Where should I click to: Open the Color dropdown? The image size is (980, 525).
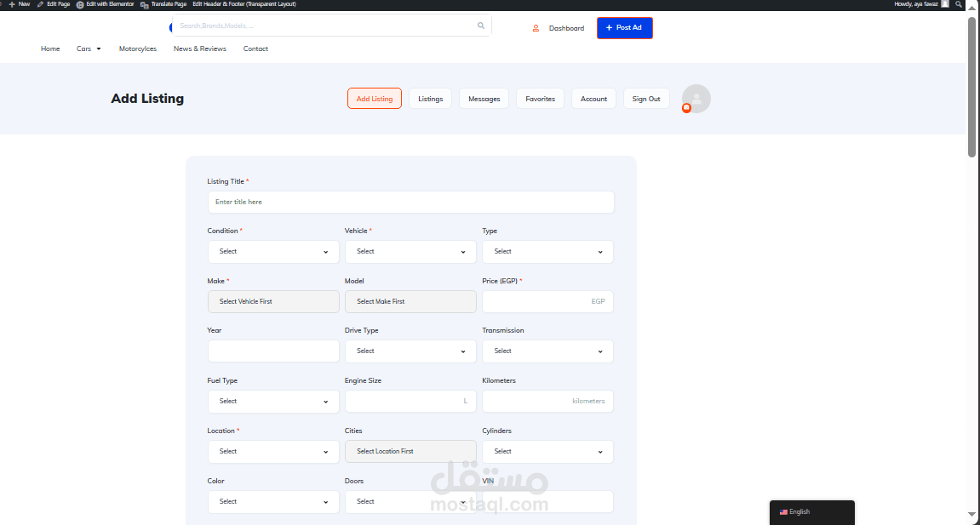(273, 502)
